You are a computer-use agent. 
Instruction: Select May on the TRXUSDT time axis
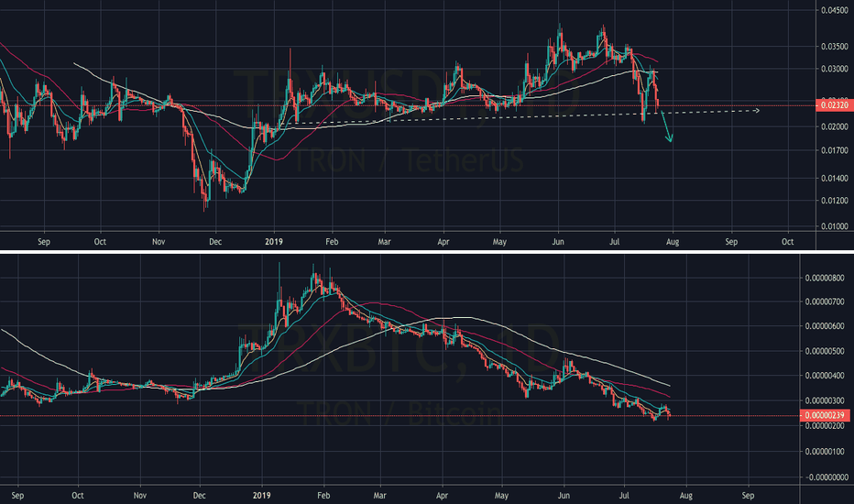499,241
